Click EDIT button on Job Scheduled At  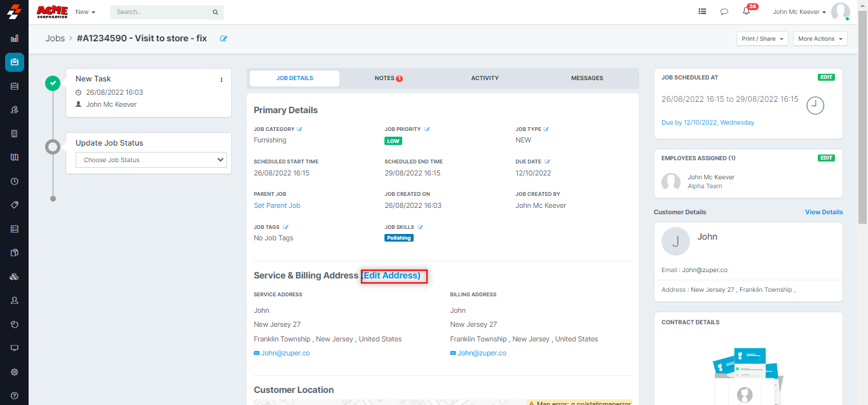(x=826, y=77)
